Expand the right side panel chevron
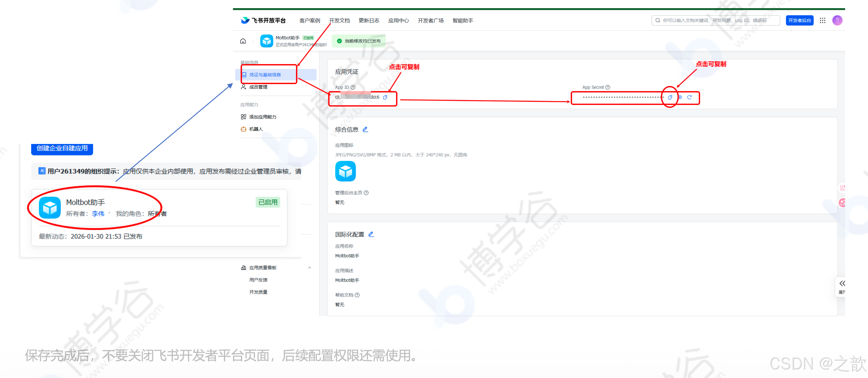This screenshot has height=378, width=868. click(x=842, y=284)
